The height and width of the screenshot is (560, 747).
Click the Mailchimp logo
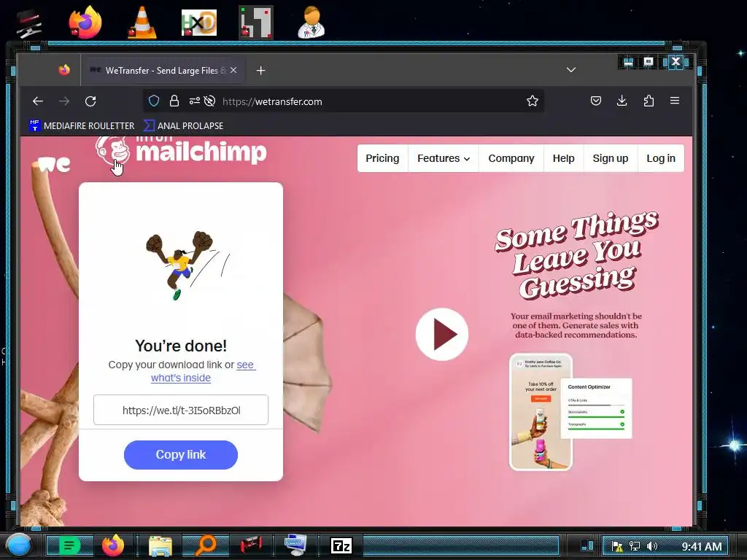pyautogui.click(x=181, y=151)
